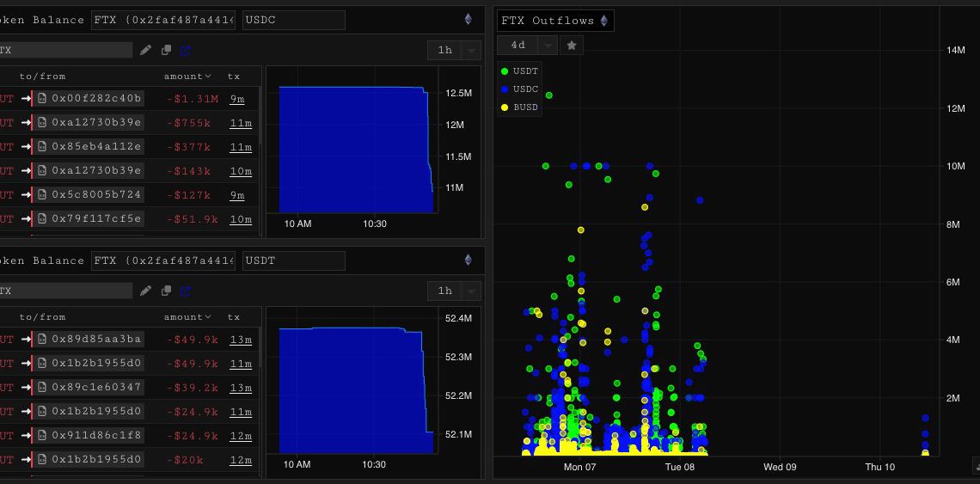Click arrow icon in the -$20k row

click(26, 460)
